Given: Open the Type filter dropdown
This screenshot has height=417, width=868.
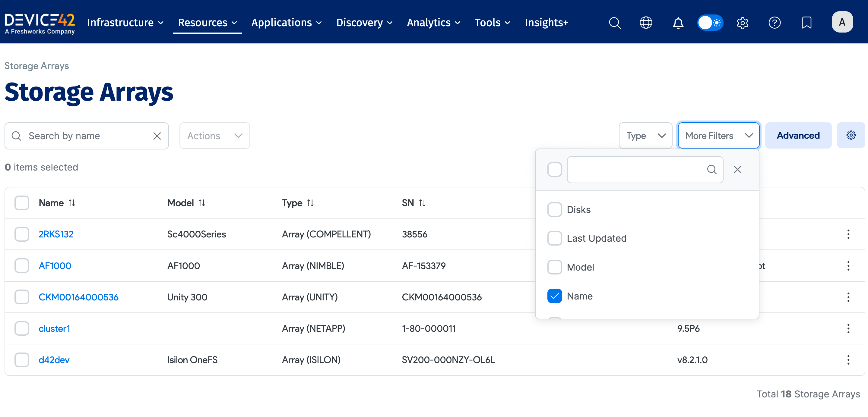Looking at the screenshot, I should [645, 135].
